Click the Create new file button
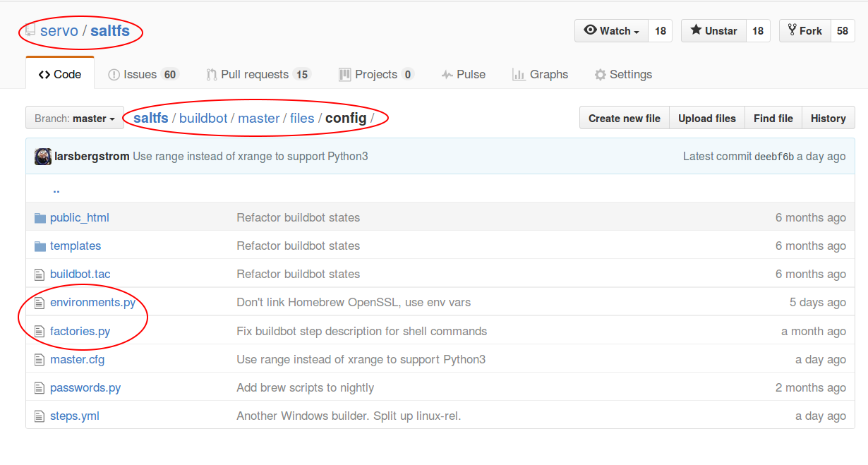Screen dimensions: 868x465 click(x=625, y=119)
